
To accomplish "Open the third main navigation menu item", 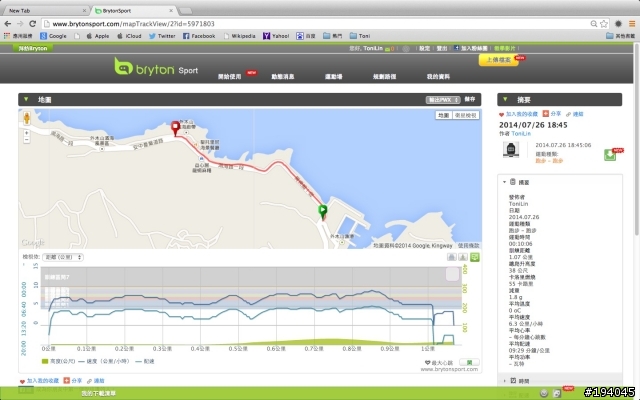I will 333,76.
